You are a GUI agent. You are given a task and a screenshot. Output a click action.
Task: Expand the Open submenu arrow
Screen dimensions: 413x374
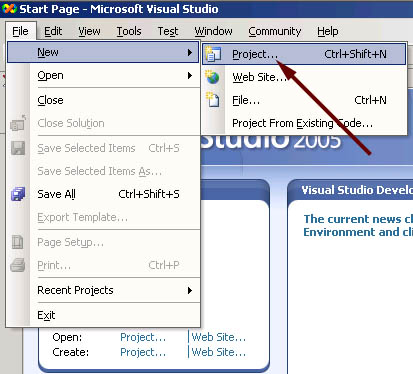tap(190, 75)
